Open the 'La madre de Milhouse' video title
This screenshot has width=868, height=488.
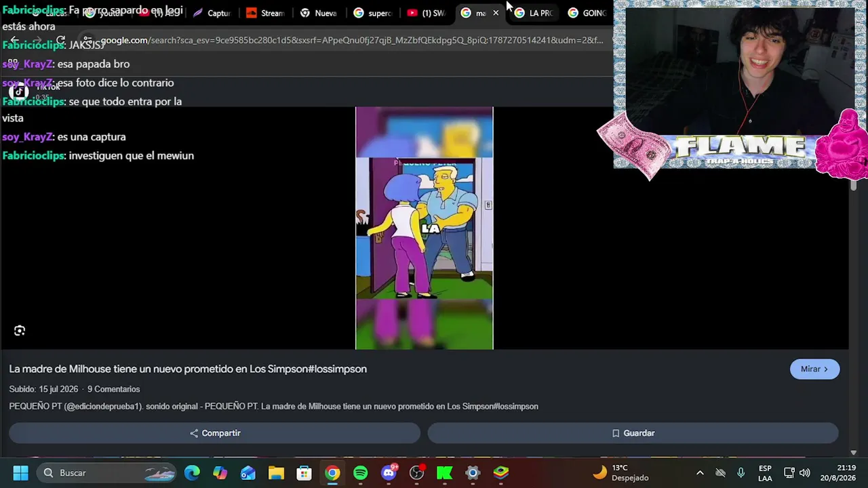(188, 369)
